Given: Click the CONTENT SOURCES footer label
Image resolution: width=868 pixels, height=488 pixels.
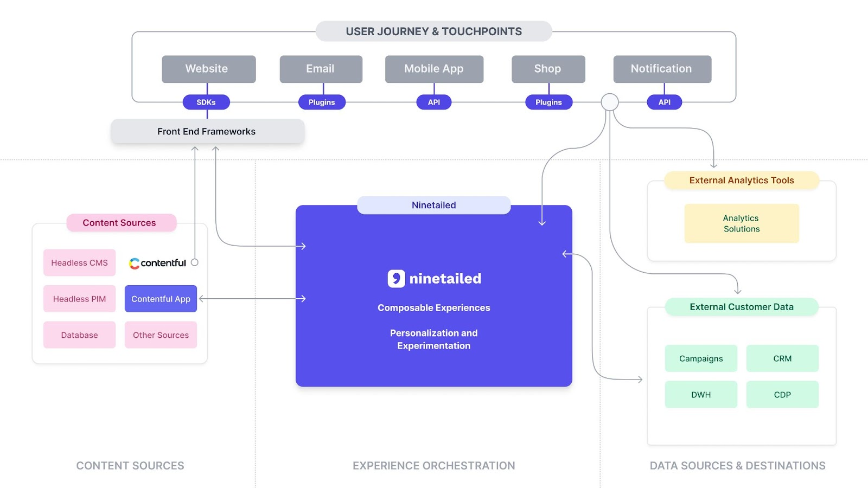Looking at the screenshot, I should (x=130, y=466).
